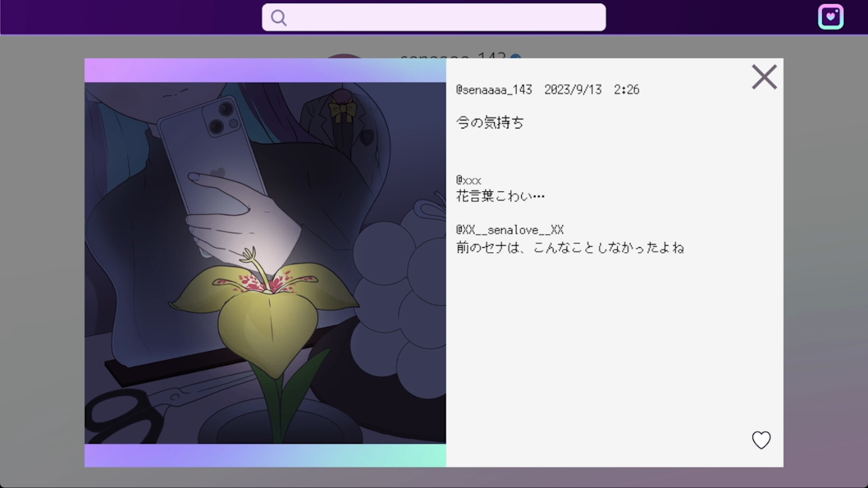
Task: Open @senaaaa_143 handle in post header
Action: 494,90
